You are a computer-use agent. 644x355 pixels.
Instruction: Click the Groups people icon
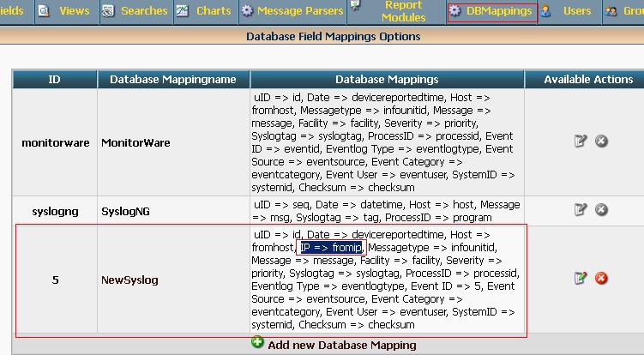tap(611, 10)
